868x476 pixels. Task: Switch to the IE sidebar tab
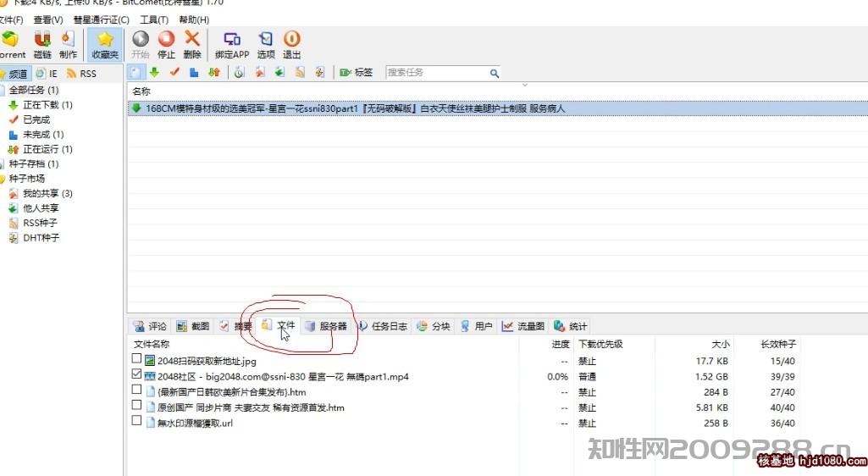(x=47, y=74)
